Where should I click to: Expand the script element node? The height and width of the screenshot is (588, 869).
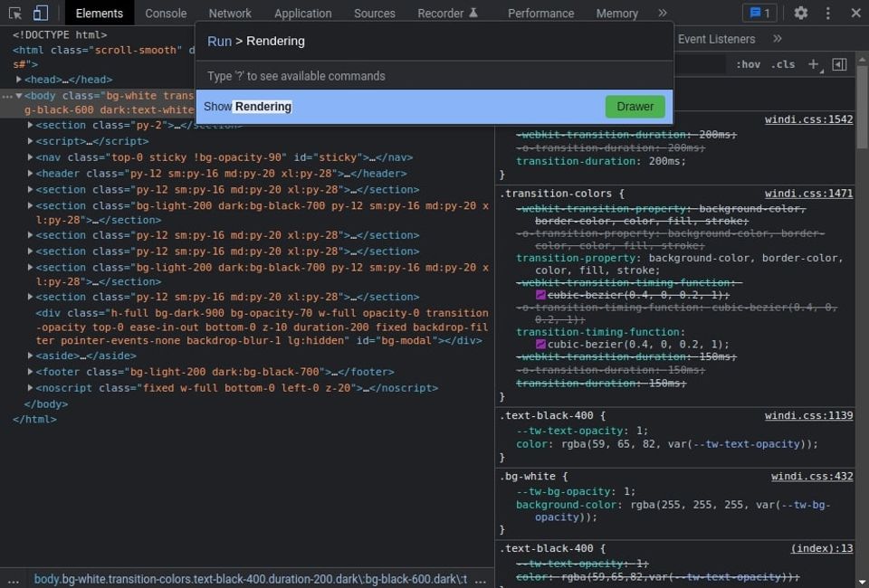click(x=31, y=141)
